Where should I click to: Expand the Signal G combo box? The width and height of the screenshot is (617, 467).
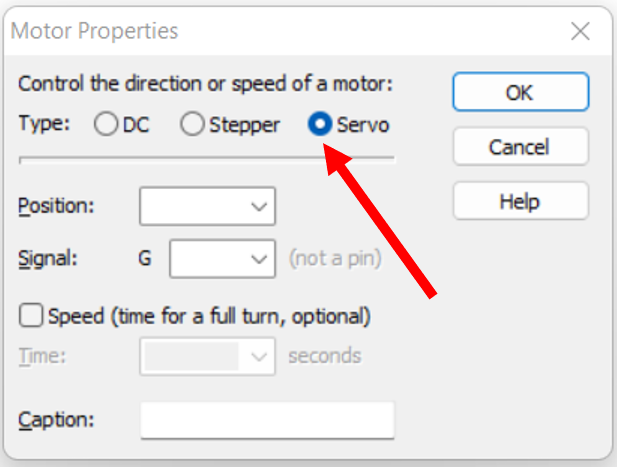click(222, 259)
